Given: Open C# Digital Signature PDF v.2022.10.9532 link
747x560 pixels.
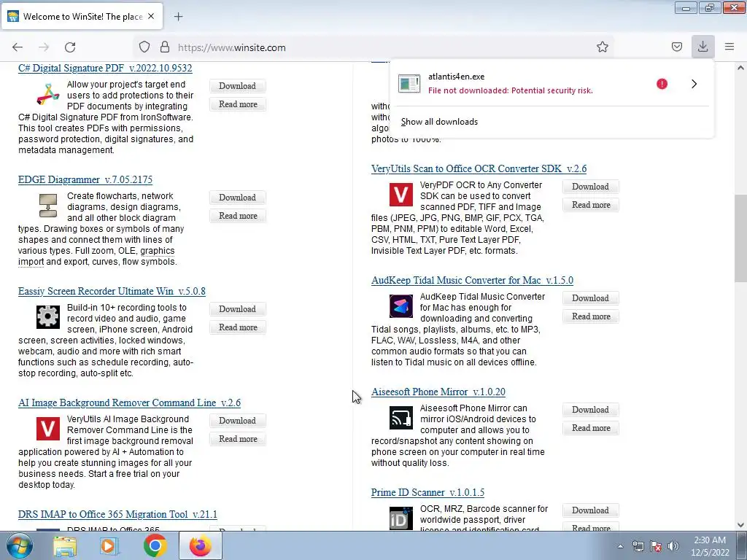Looking at the screenshot, I should pyautogui.click(x=105, y=68).
